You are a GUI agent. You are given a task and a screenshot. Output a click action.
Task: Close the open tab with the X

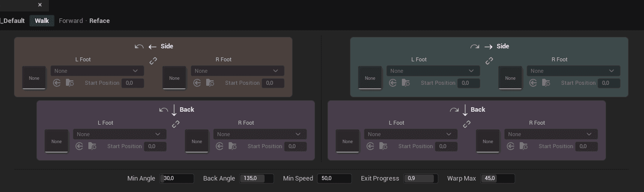click(40, 5)
